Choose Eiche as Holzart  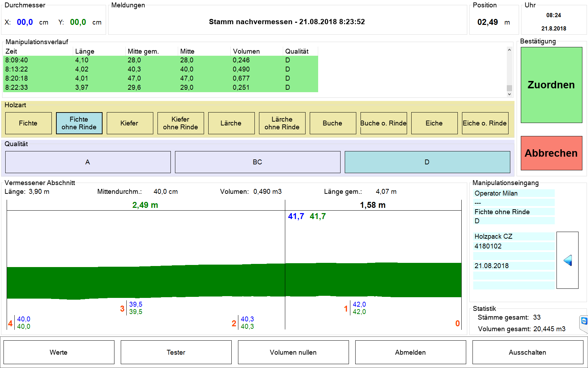pos(434,123)
